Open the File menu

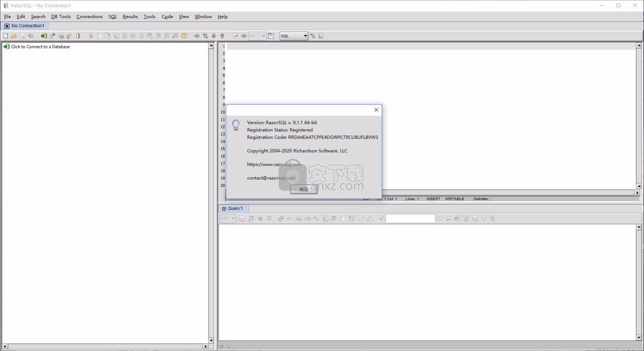8,17
